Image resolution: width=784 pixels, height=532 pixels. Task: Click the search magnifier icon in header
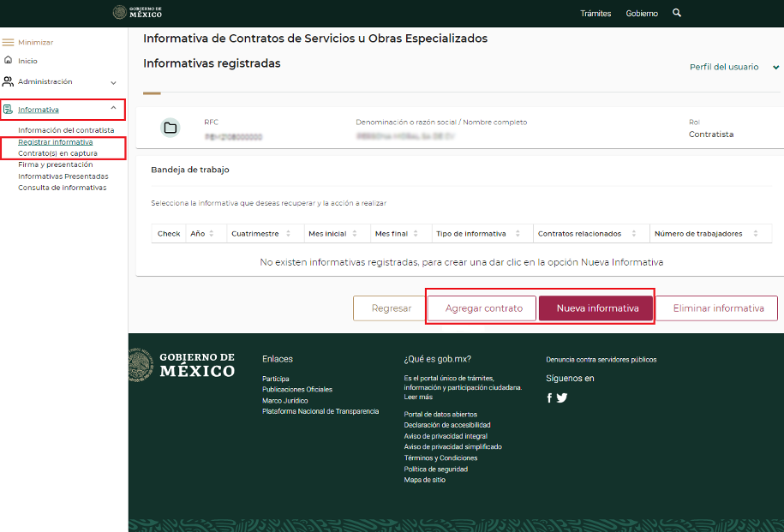677,13
